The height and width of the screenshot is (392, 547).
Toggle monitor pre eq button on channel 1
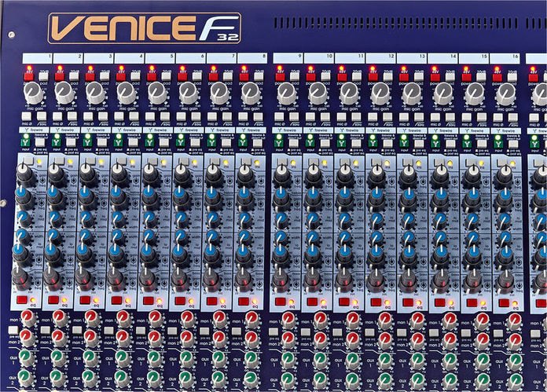(x=13, y=330)
